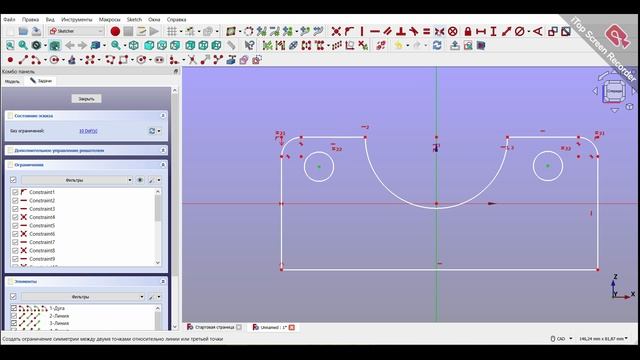Open the CAD navigation style status button
This screenshot has width=640, height=360.
click(561, 339)
